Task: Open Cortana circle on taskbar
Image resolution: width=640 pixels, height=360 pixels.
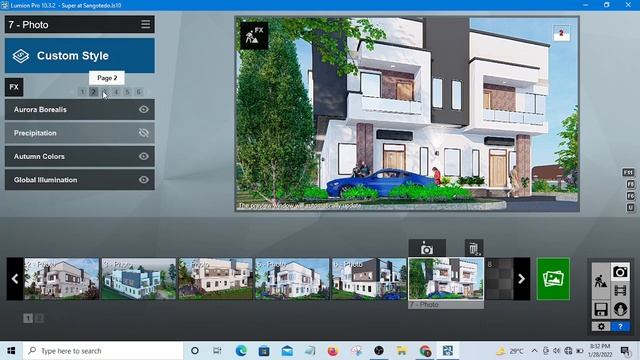Action: click(x=195, y=351)
